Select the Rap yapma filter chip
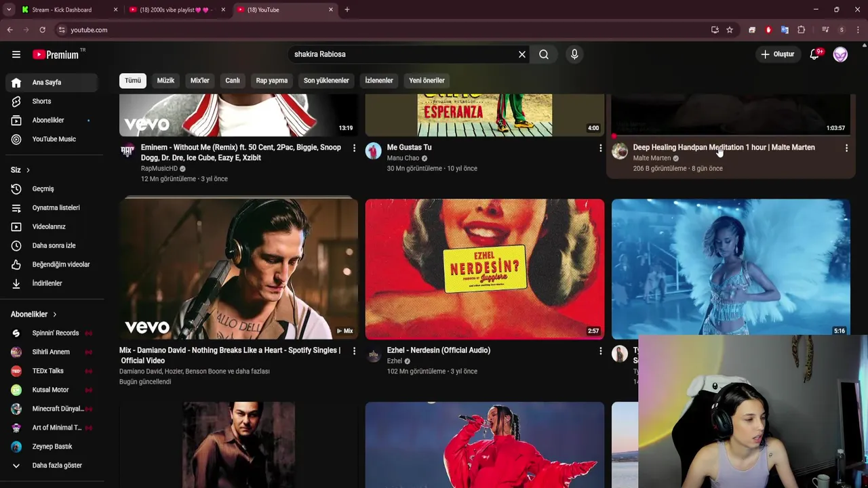868x488 pixels. click(272, 81)
